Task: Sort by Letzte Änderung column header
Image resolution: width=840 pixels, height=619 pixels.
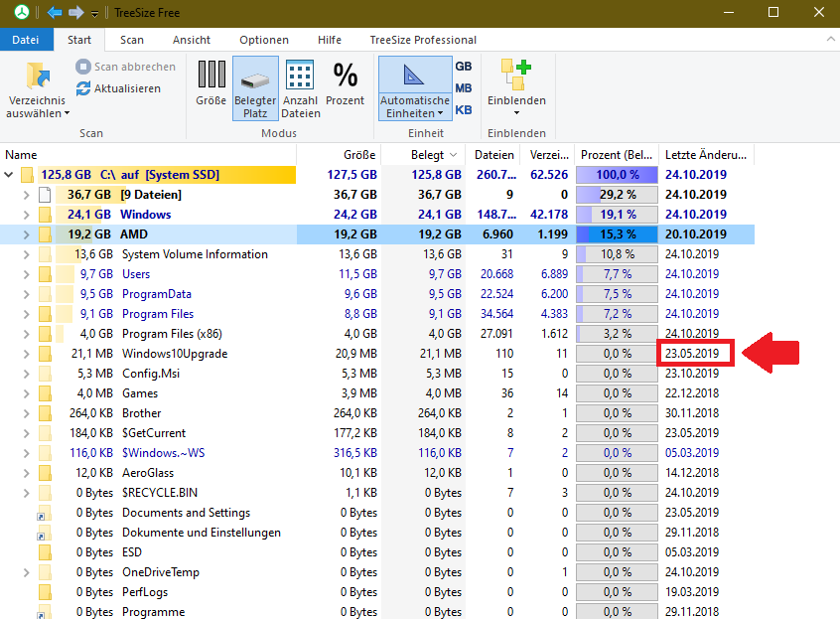Action: [x=706, y=155]
